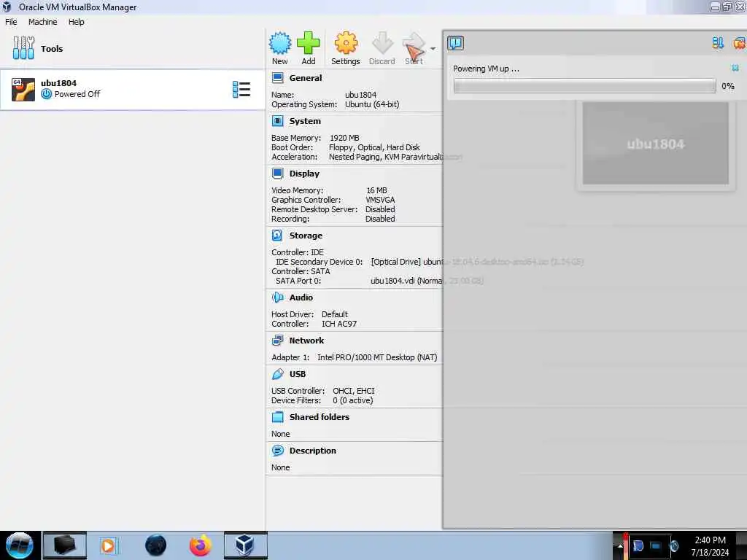Click the Display section screen icon
The width and height of the screenshot is (747, 560).
[x=277, y=174]
